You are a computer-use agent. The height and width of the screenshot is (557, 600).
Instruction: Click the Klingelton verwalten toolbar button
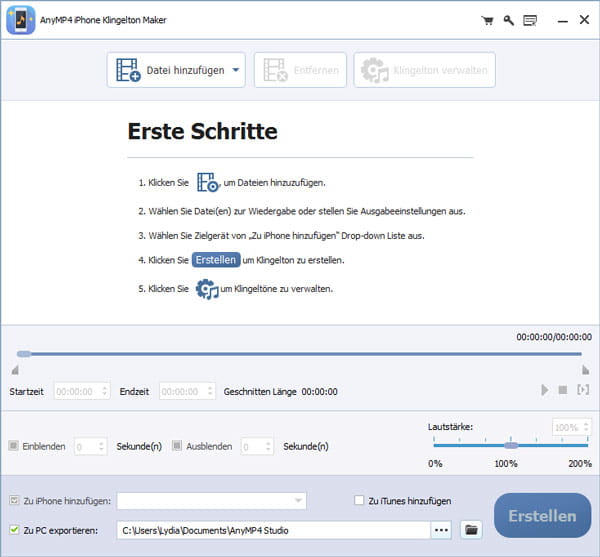(x=425, y=70)
